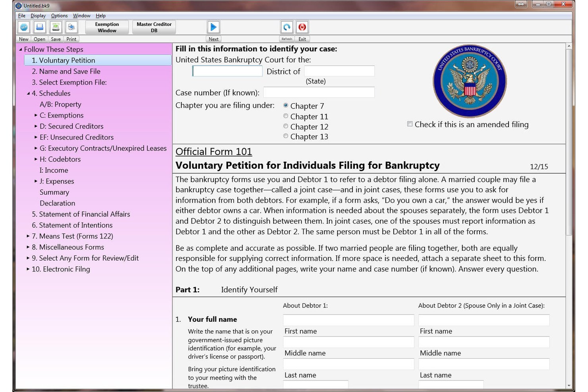
Task: Click the New label button
Action: tap(24, 39)
